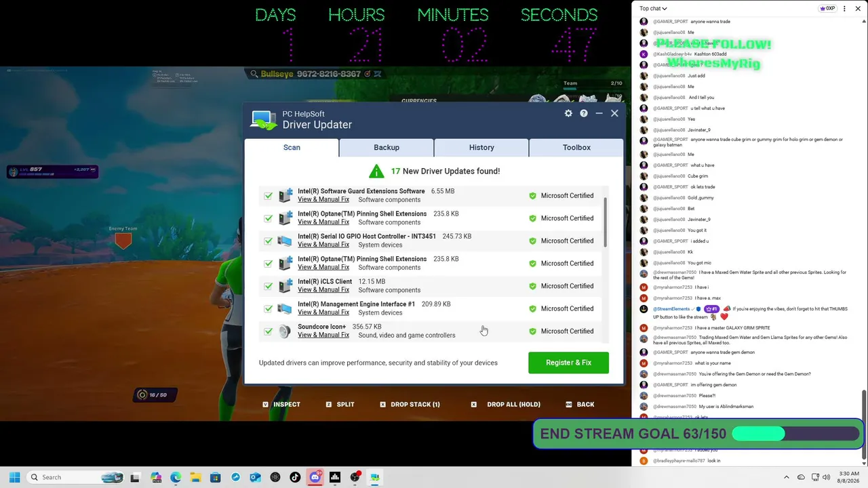Open more options in the chat header
The width and height of the screenshot is (868, 488).
[x=844, y=9]
